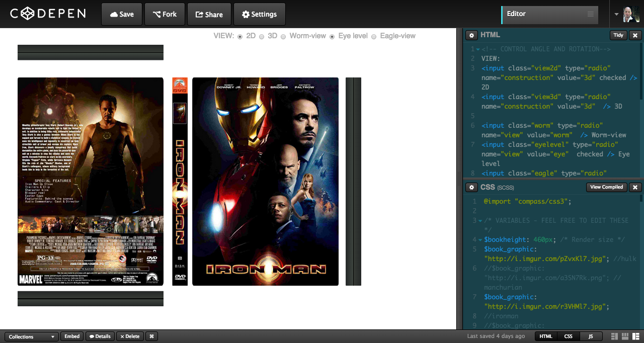Select the Eye level radio button
Screen dimensions: 644x343
pyautogui.click(x=332, y=36)
